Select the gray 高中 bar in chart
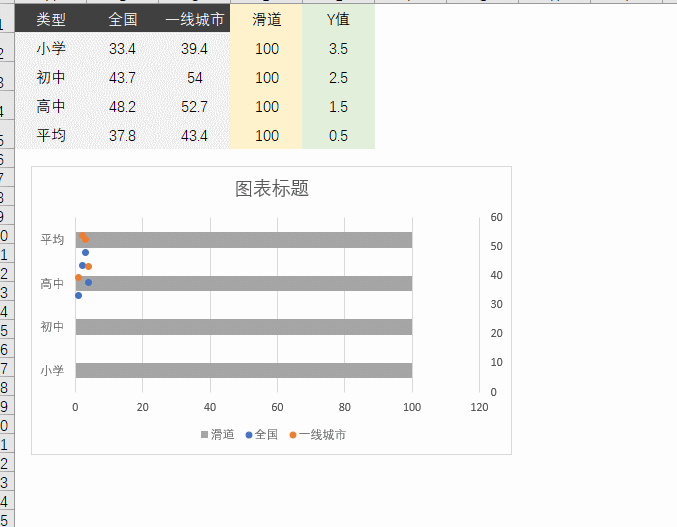The height and width of the screenshot is (527, 677). point(244,284)
